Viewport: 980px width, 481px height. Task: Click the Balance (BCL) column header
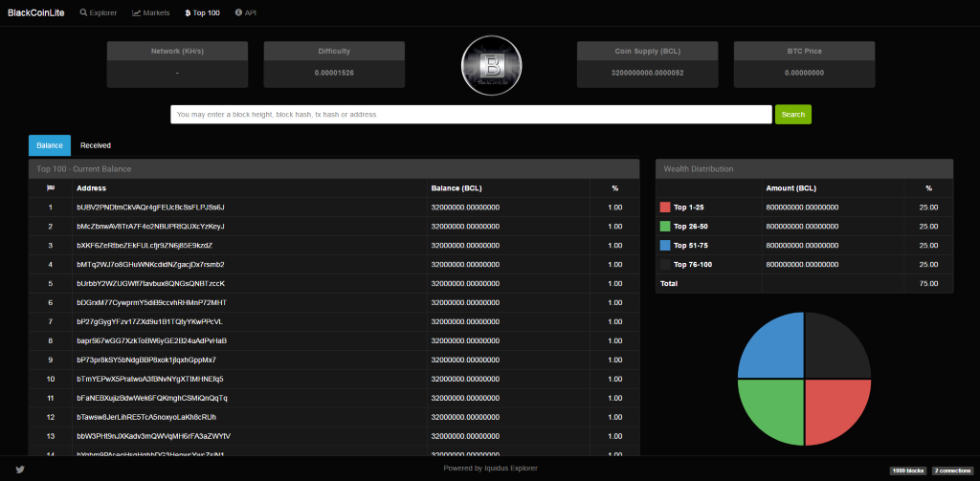tap(457, 188)
